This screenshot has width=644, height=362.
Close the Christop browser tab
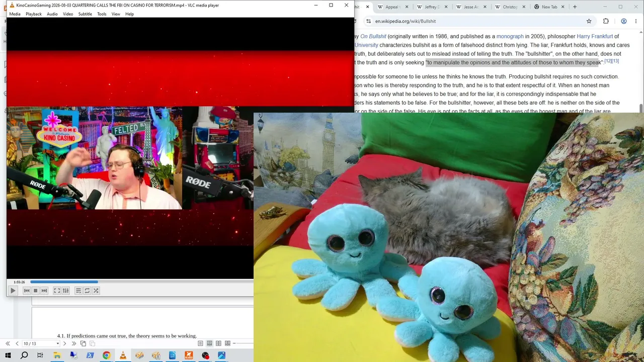click(x=524, y=7)
